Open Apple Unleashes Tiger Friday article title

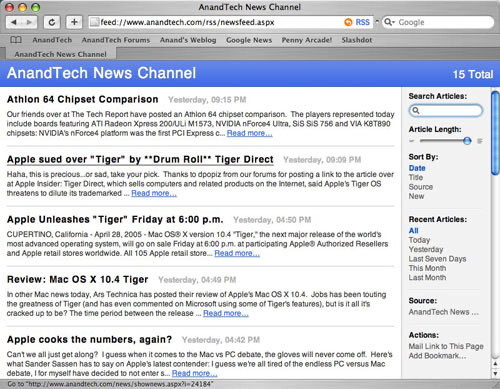click(x=115, y=219)
